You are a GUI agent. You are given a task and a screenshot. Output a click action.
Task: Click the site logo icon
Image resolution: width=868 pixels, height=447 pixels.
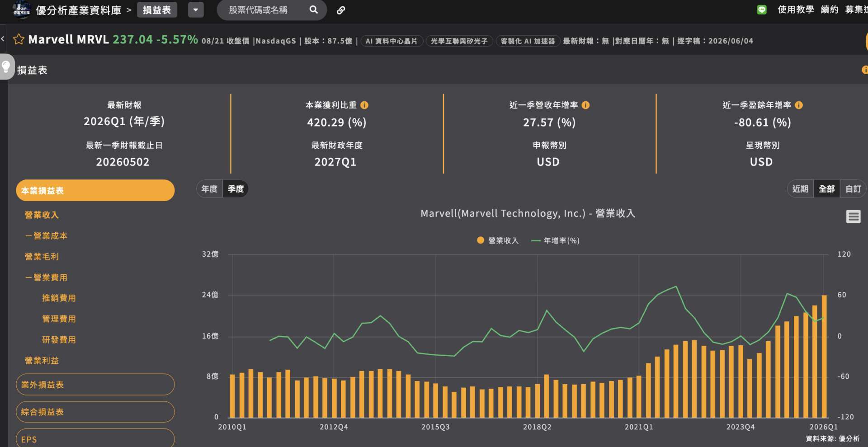click(x=21, y=9)
